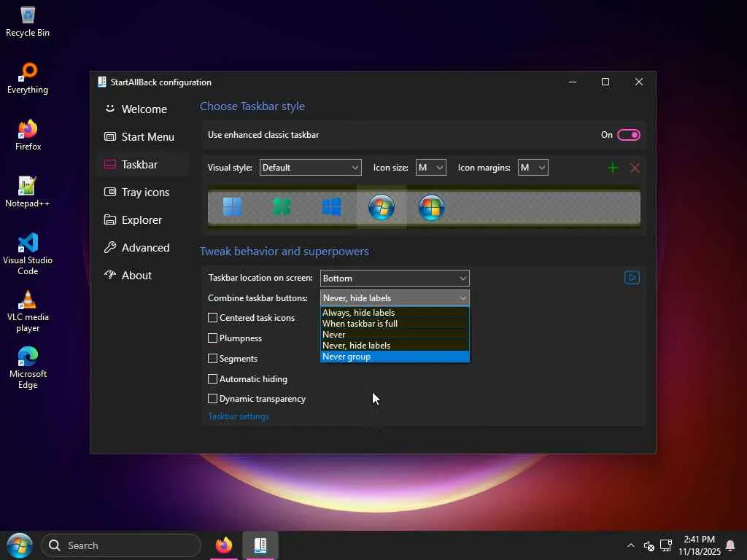747x560 pixels.
Task: Open the clock and date on the taskbar
Action: [700, 545]
